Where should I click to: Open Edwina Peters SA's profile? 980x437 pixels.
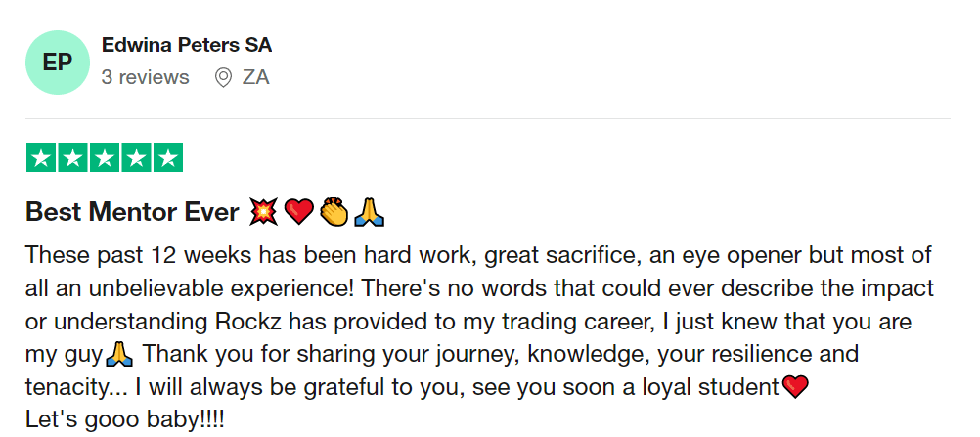[x=187, y=45]
